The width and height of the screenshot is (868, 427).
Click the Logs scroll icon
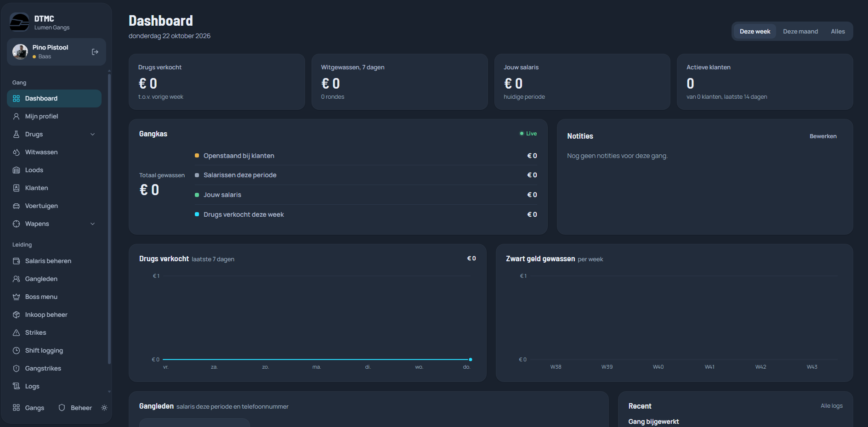tap(16, 386)
